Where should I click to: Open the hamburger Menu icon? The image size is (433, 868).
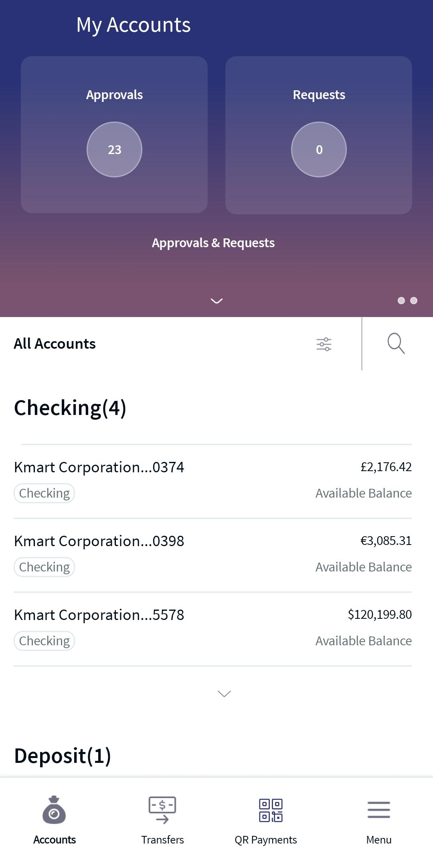pos(379,810)
